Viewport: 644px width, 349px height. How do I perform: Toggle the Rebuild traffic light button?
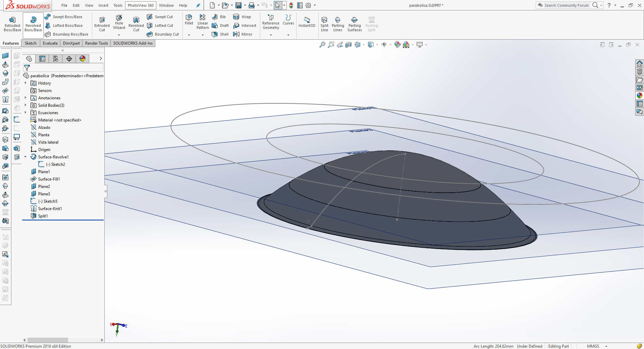click(x=291, y=5)
